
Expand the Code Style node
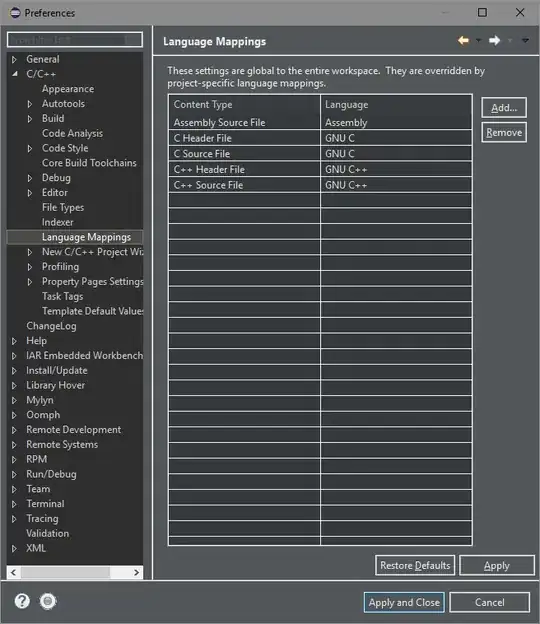coord(30,148)
